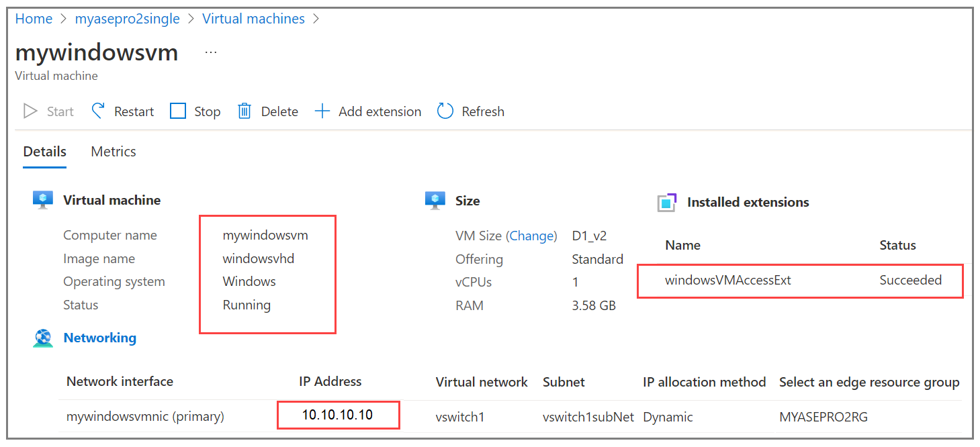This screenshot has width=980, height=447.
Task: Click the Start playback-style VM icon
Action: (x=30, y=111)
